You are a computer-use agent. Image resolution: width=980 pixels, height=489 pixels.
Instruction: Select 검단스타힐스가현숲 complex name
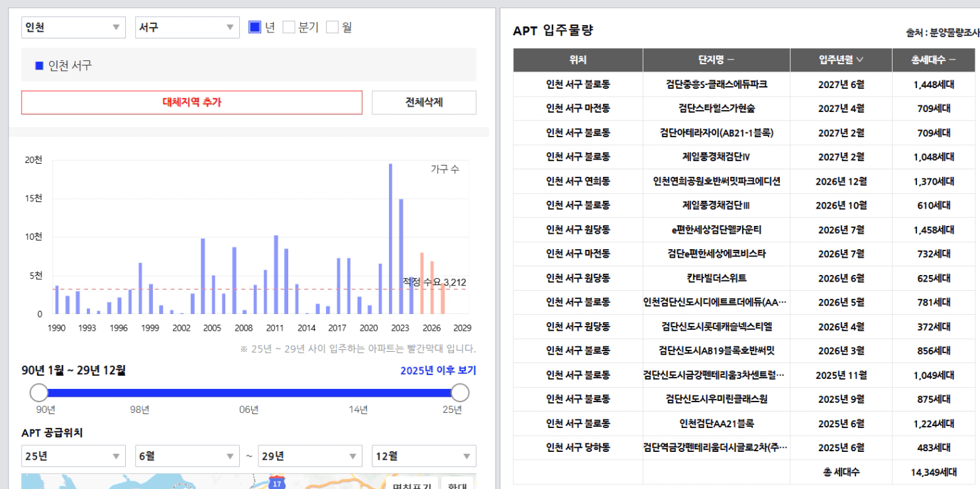click(x=716, y=109)
